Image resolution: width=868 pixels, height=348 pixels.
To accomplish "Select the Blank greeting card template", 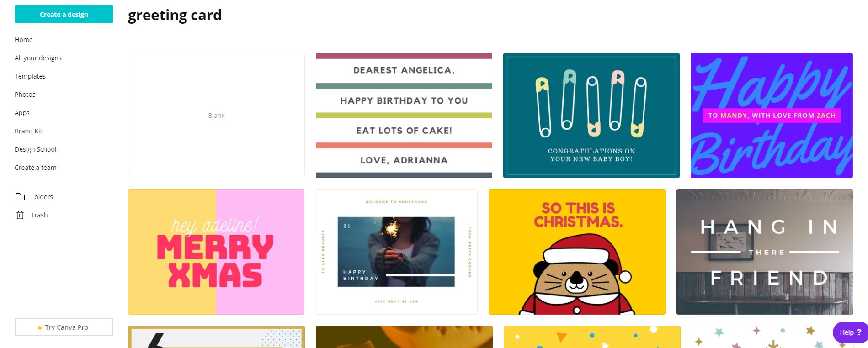I will point(216,116).
